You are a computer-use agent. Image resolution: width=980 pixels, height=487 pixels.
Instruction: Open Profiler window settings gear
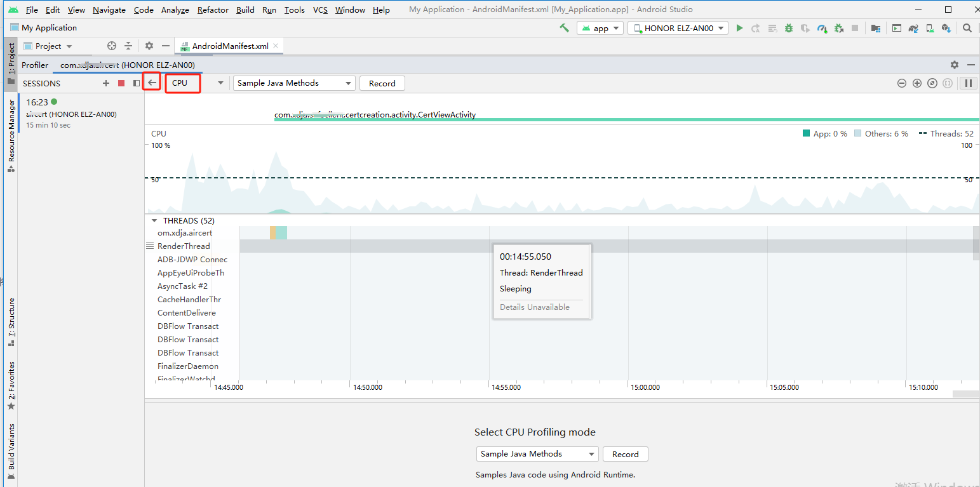point(955,65)
